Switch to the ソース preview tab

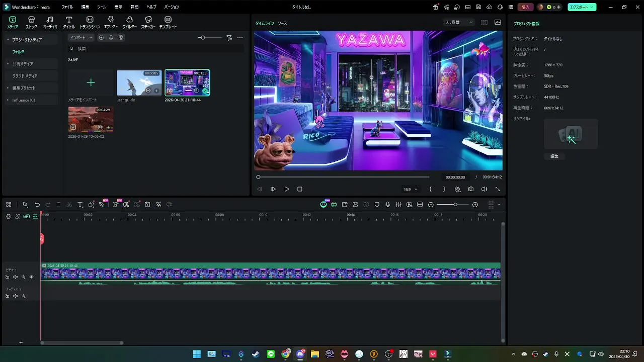[282, 24]
